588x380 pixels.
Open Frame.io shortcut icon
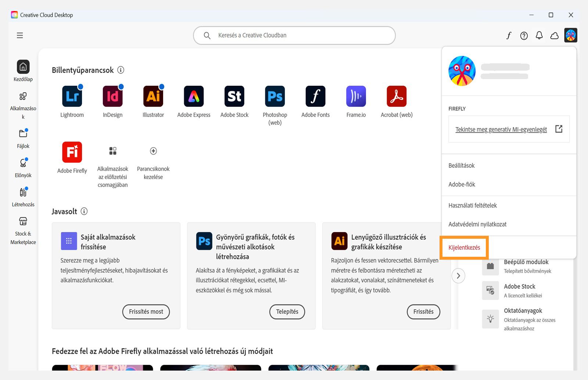tap(356, 96)
